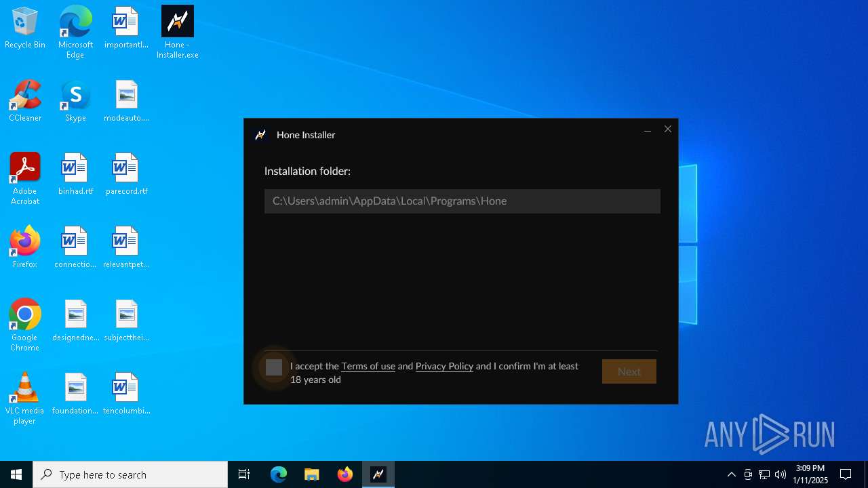Screen dimensions: 868x488
Task: Show hidden system tray icons
Action: click(731, 474)
